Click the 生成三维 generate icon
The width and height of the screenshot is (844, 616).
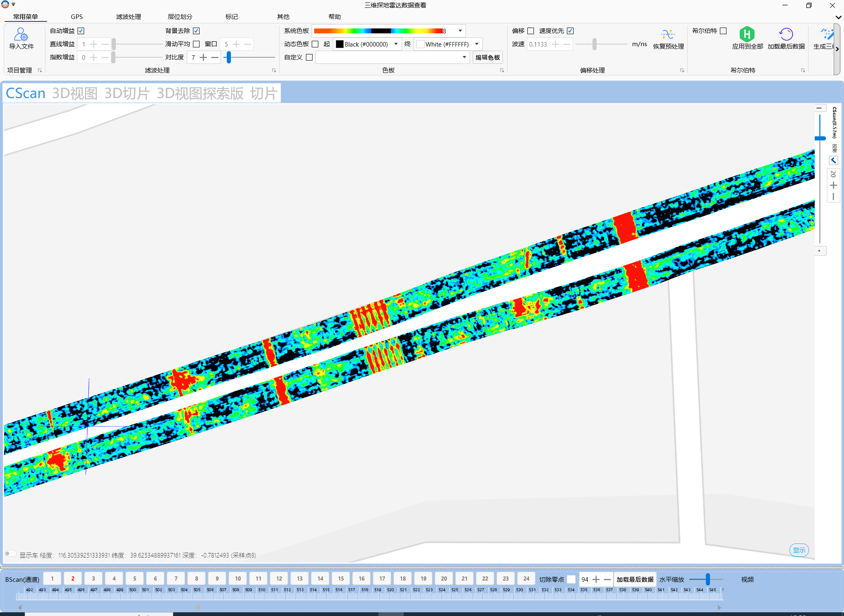[x=826, y=34]
